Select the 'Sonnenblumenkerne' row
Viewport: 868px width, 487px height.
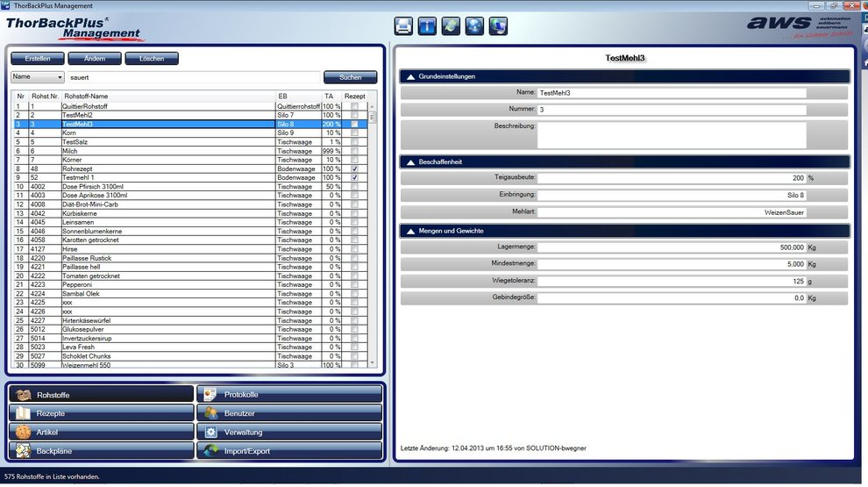[190, 231]
